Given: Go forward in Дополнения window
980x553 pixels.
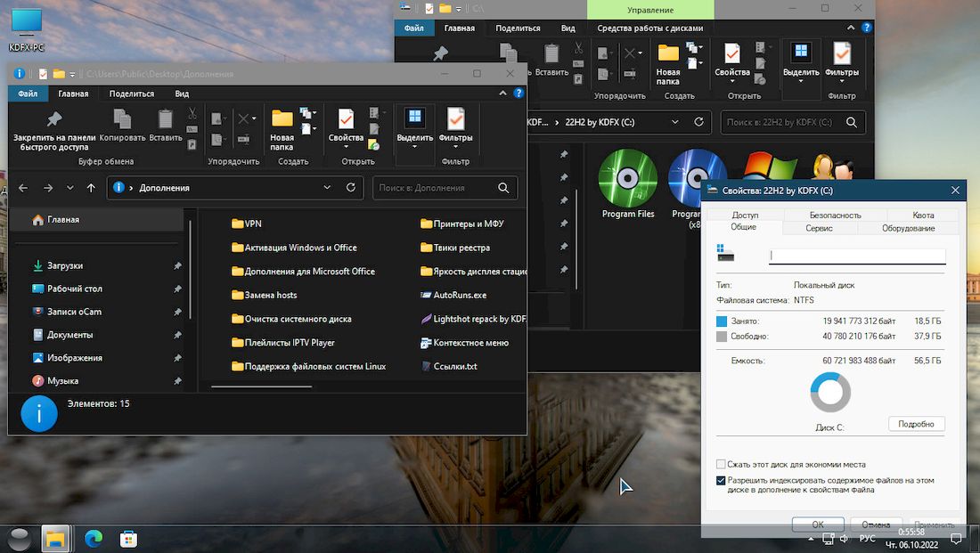Looking at the screenshot, I should (48, 188).
